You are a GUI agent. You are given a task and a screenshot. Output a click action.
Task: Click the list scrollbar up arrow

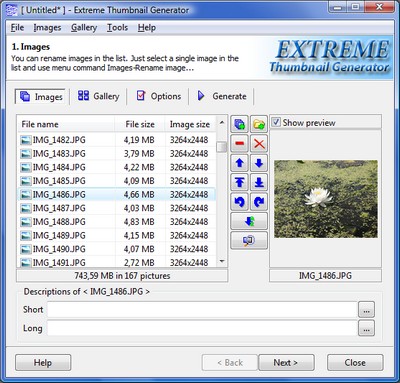[222, 123]
